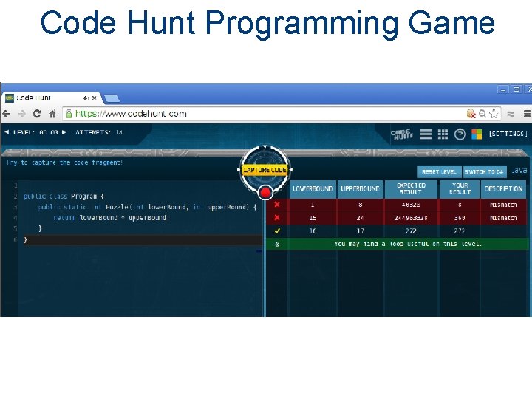532x399 pixels.
Task: Click red X icon in first result row
Action: (x=277, y=205)
